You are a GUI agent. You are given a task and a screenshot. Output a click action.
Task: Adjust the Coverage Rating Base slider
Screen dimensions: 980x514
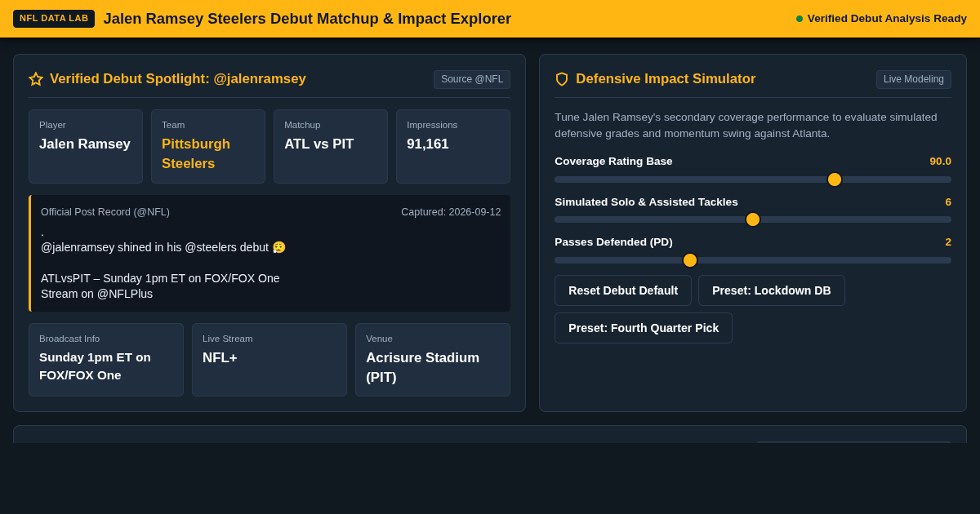tap(753, 179)
